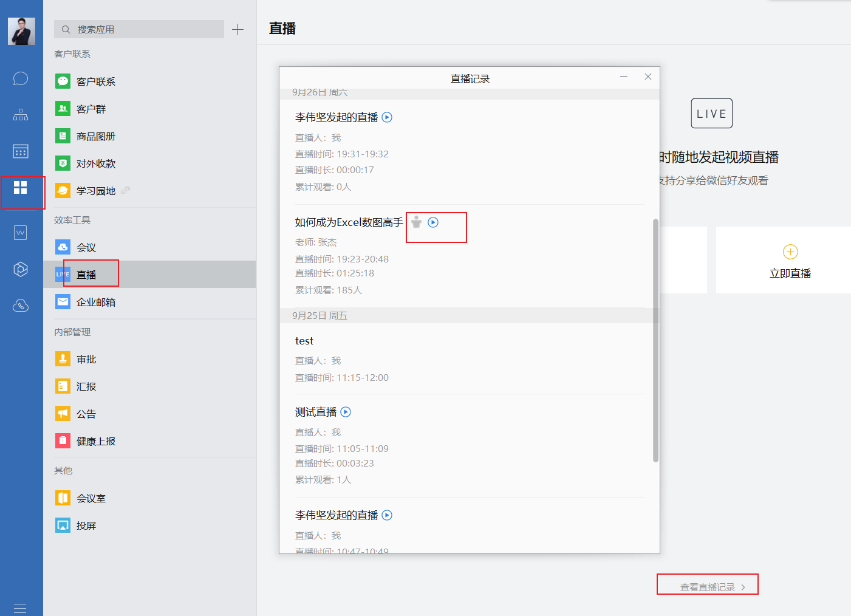The width and height of the screenshot is (851, 616).
Task: Click the user profile avatar
Action: coord(21,31)
